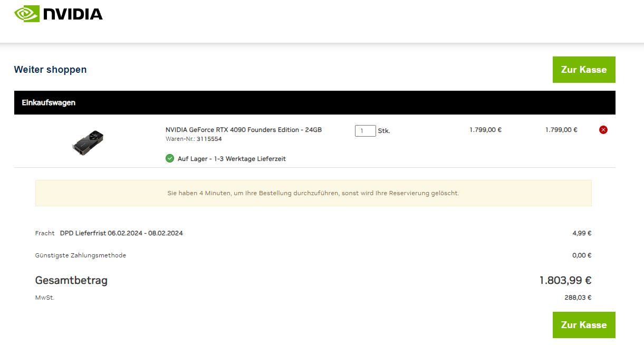Open NVIDIA GeForce RTX 4090 Founders Edition title
Viewport: 644px width, 345px height.
[244, 130]
